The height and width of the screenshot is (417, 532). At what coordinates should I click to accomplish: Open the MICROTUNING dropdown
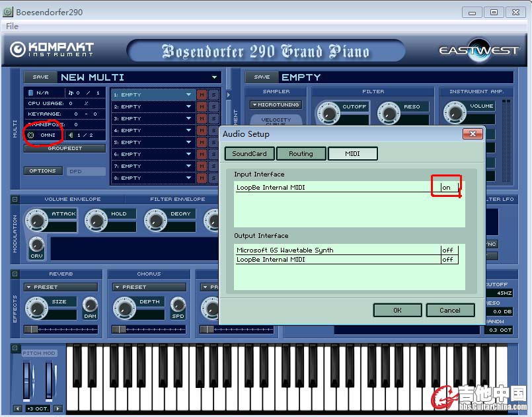point(276,104)
